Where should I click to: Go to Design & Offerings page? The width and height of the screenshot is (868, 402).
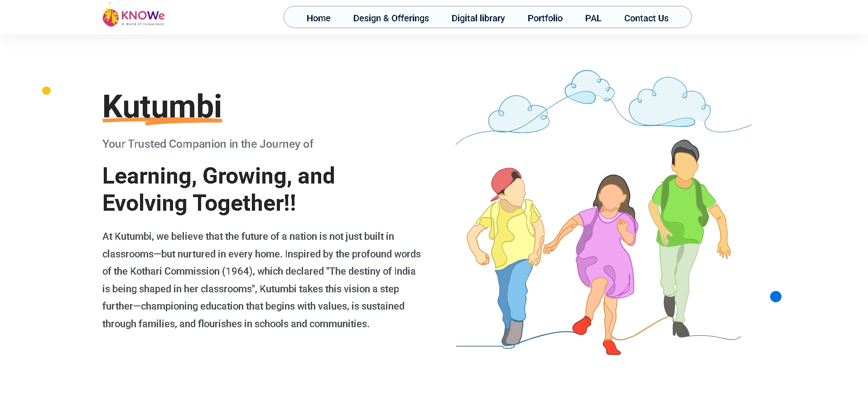[391, 18]
